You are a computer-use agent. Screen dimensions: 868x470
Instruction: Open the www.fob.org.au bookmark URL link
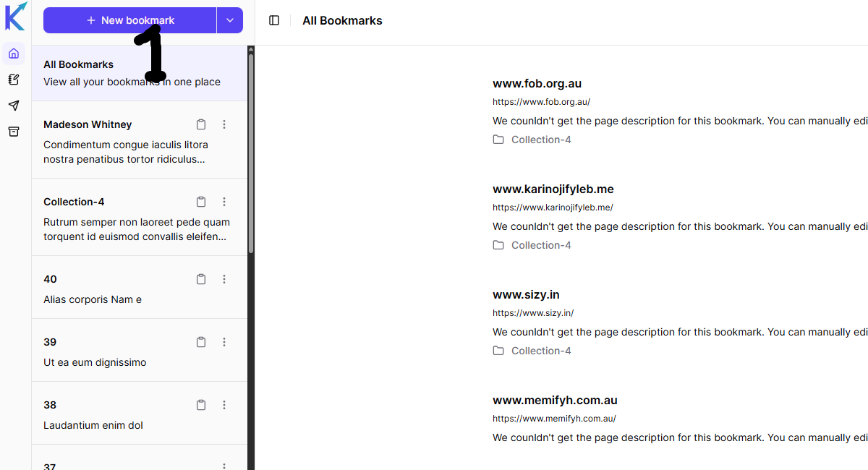[x=541, y=102]
